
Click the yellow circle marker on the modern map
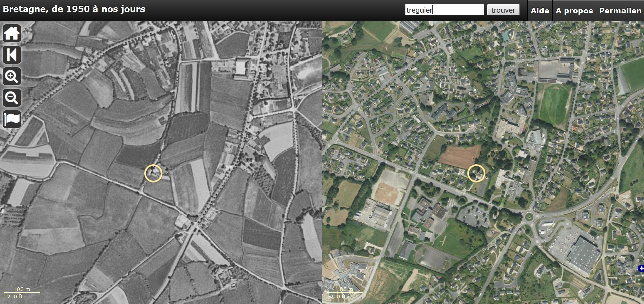point(476,173)
